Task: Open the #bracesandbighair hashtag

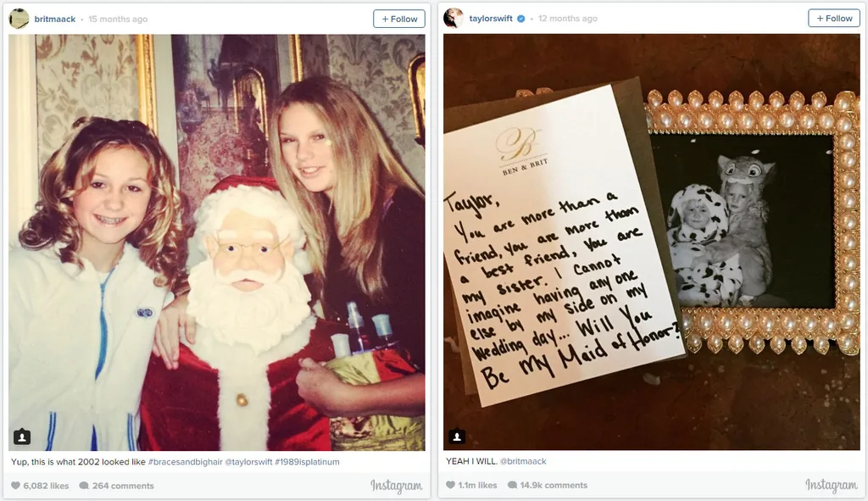Action: coord(186,462)
